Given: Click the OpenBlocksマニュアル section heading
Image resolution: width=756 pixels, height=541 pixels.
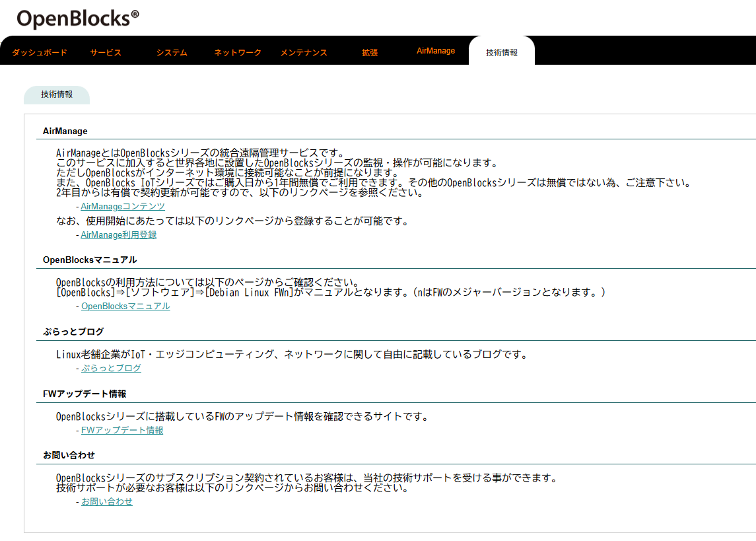Looking at the screenshot, I should point(90,260).
